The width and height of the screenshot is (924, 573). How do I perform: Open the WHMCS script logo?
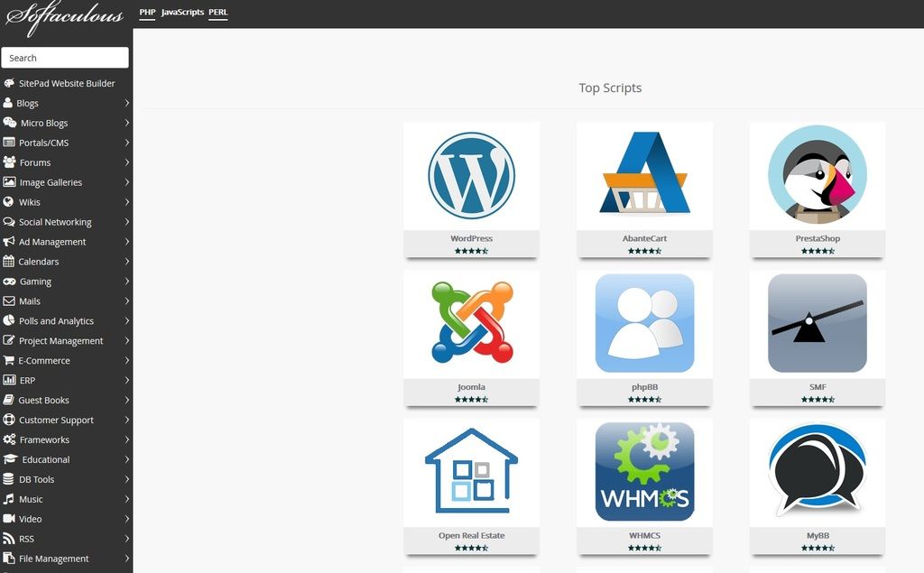point(644,472)
